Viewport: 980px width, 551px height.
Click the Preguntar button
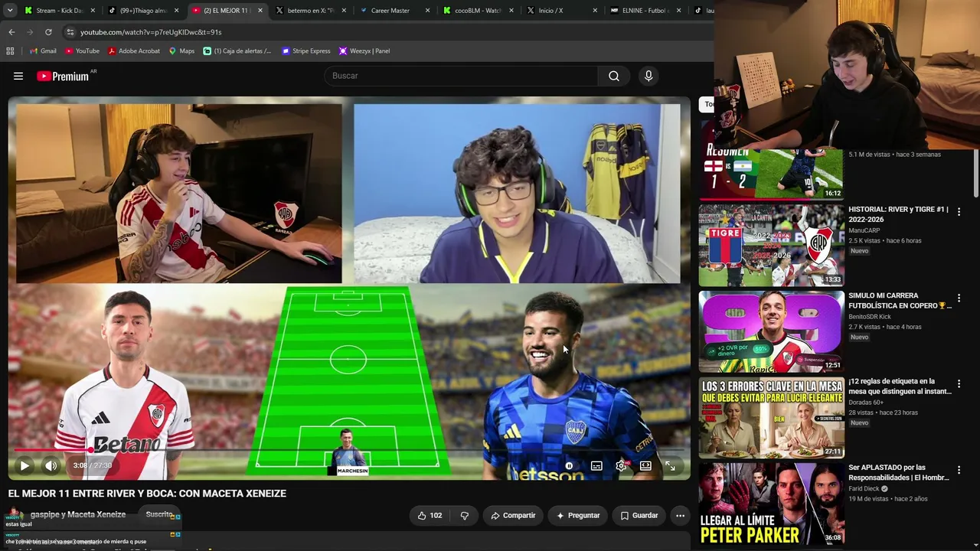578,516
